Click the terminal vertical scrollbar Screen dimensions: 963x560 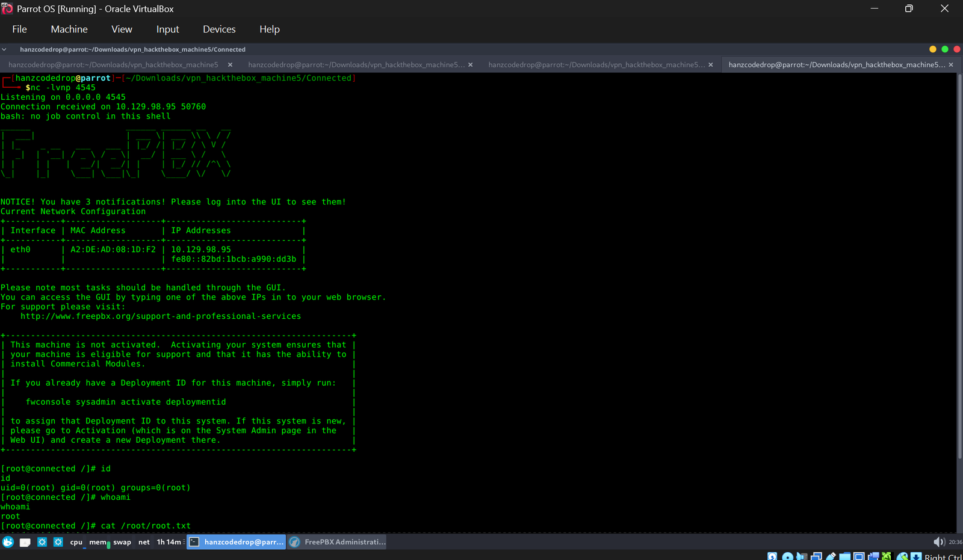pos(959,268)
